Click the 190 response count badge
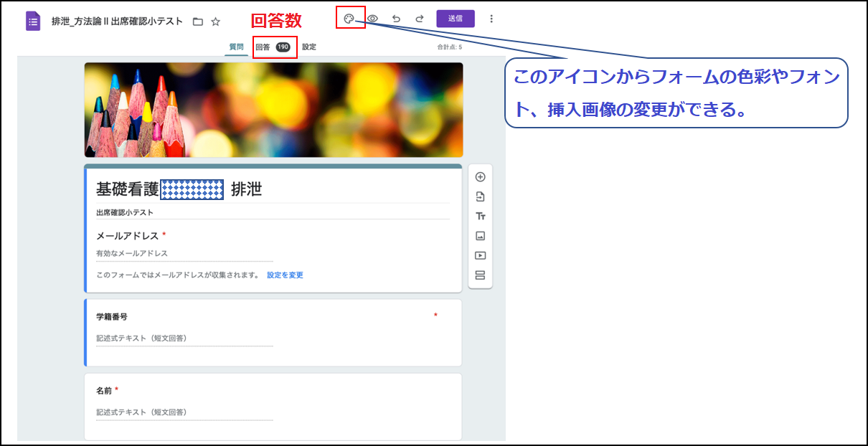This screenshot has width=868, height=446. 283,47
